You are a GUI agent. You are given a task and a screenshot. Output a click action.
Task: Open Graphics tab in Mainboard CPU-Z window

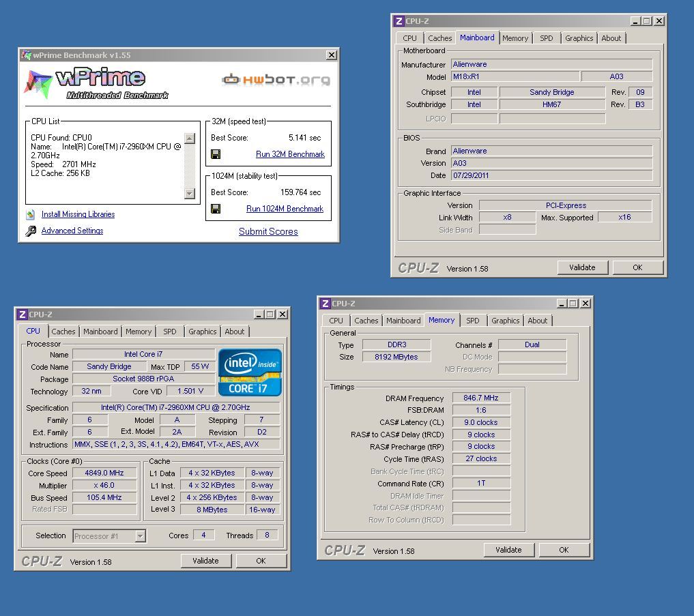579,38
